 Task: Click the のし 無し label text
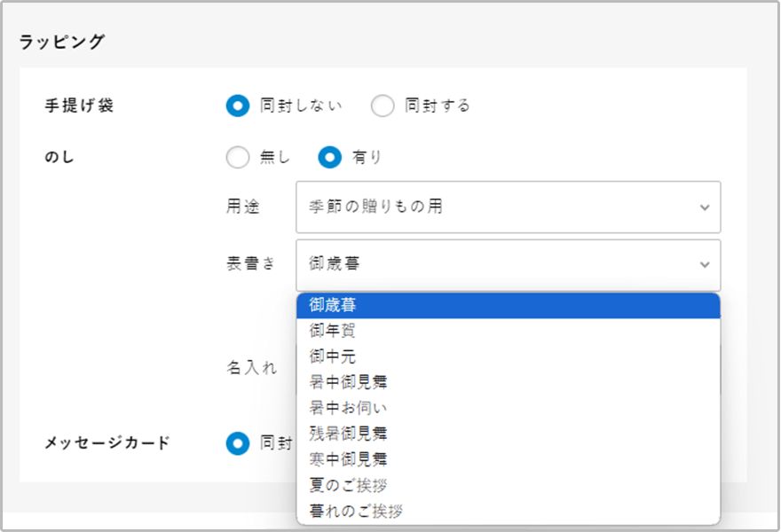click(x=274, y=158)
